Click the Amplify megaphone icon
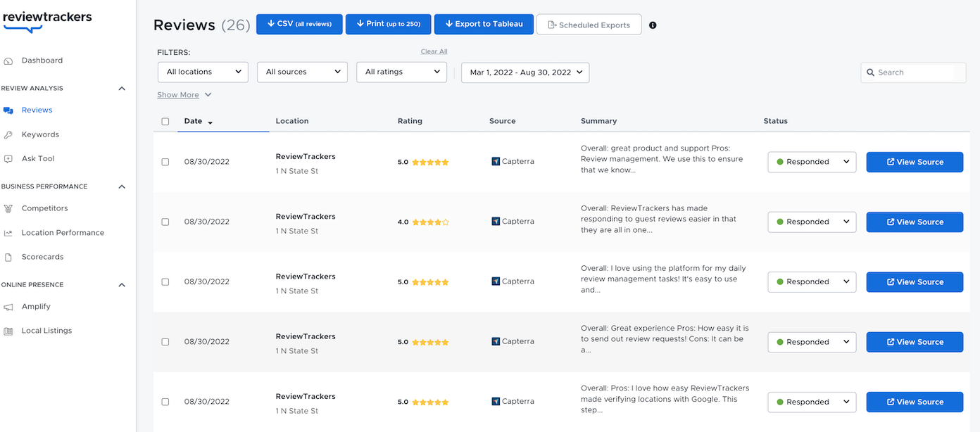This screenshot has height=432, width=980. tap(8, 307)
